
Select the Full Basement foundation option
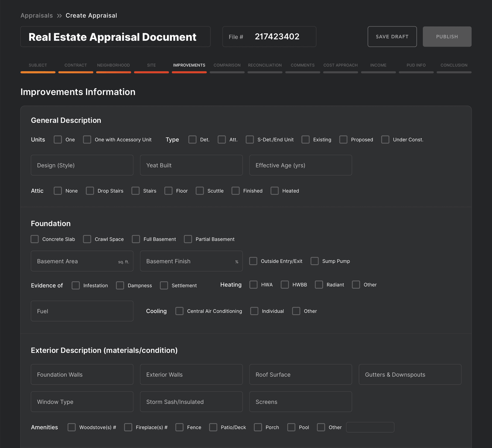click(135, 239)
